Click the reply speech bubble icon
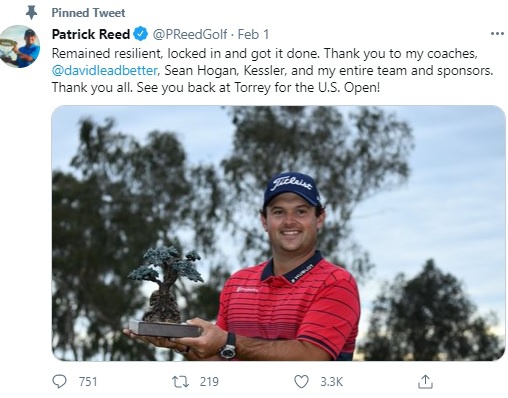Image resolution: width=508 pixels, height=398 pixels. click(x=60, y=381)
